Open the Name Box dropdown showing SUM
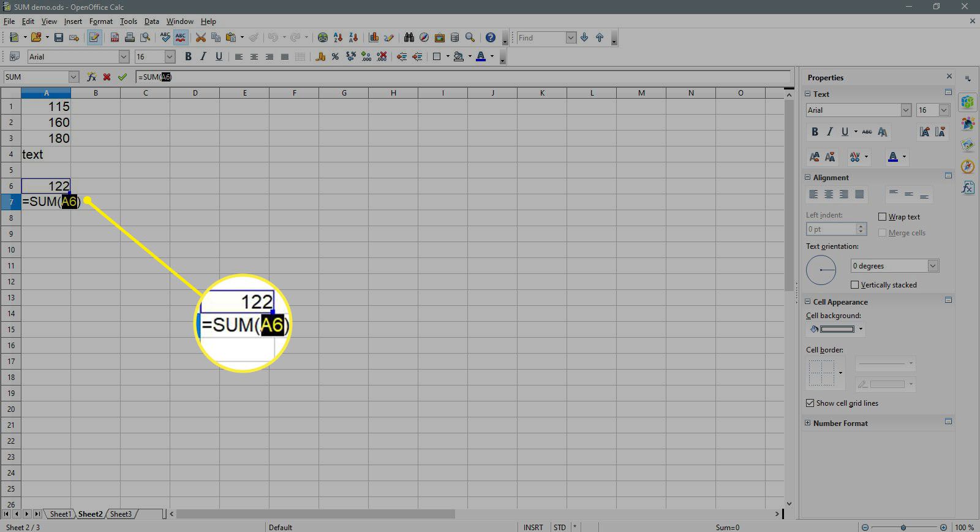This screenshot has height=532, width=980. coord(74,77)
